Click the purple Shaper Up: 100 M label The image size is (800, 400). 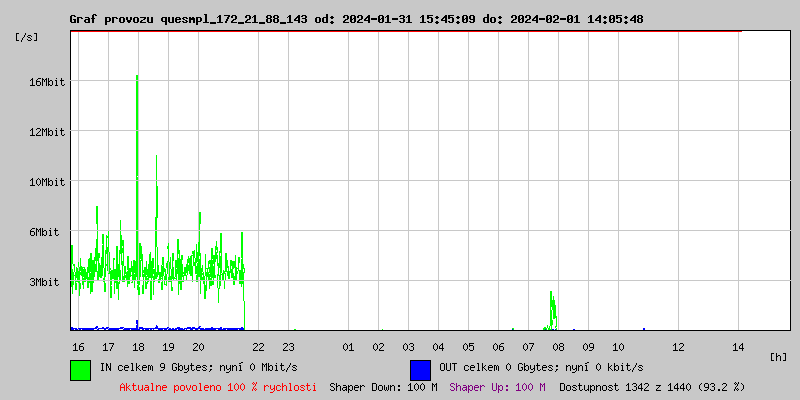click(x=497, y=387)
